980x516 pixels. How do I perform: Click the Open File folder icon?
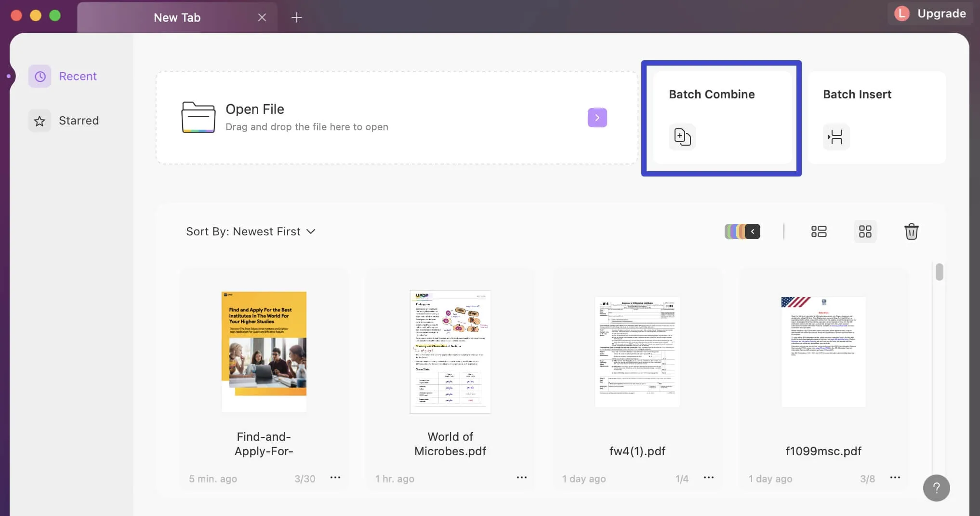(198, 117)
